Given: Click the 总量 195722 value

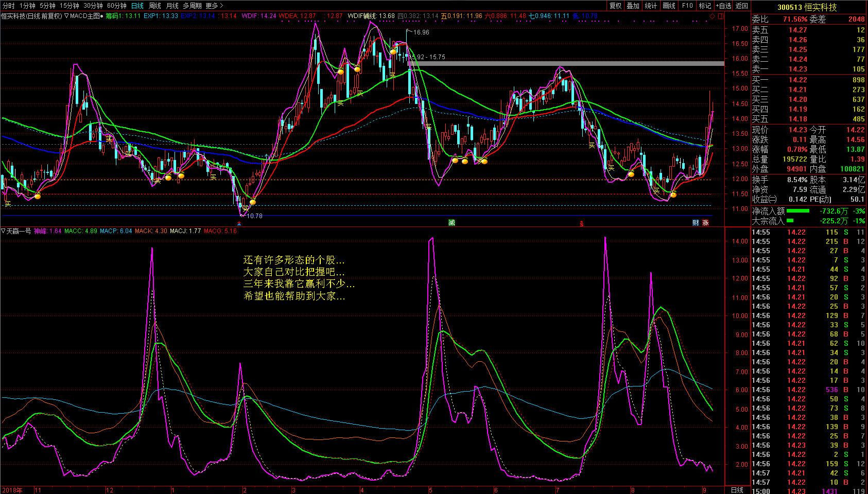Looking at the screenshot, I should tap(795, 159).
